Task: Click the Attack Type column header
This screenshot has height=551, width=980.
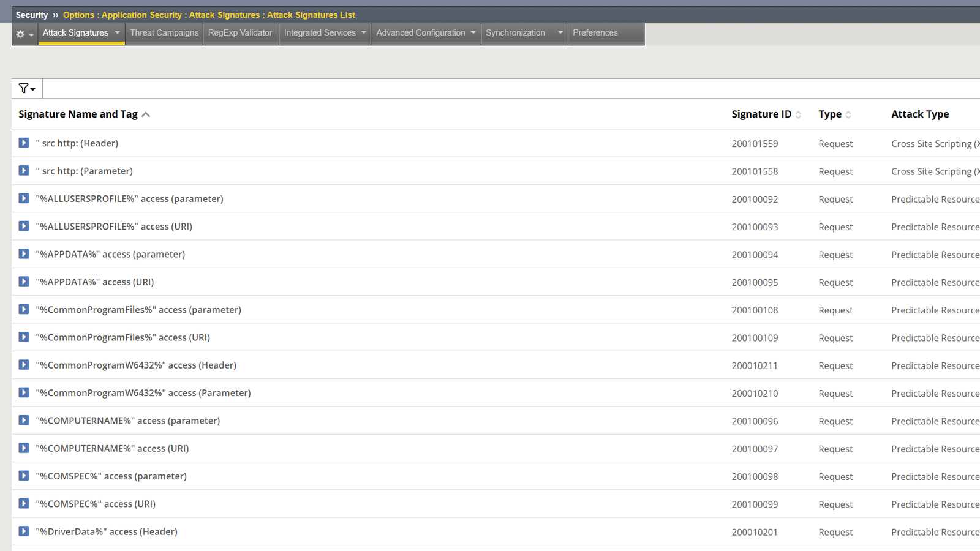Action: click(920, 114)
